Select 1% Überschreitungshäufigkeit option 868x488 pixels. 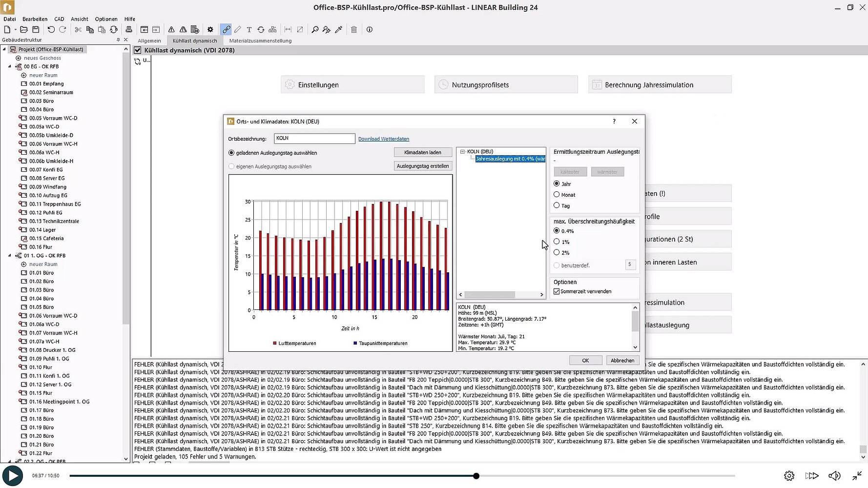pyautogui.click(x=557, y=242)
